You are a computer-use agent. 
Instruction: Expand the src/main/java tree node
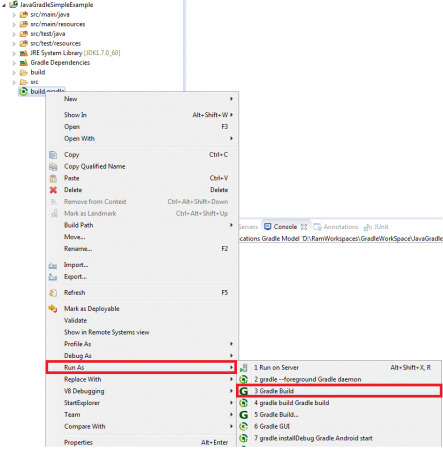click(14, 15)
